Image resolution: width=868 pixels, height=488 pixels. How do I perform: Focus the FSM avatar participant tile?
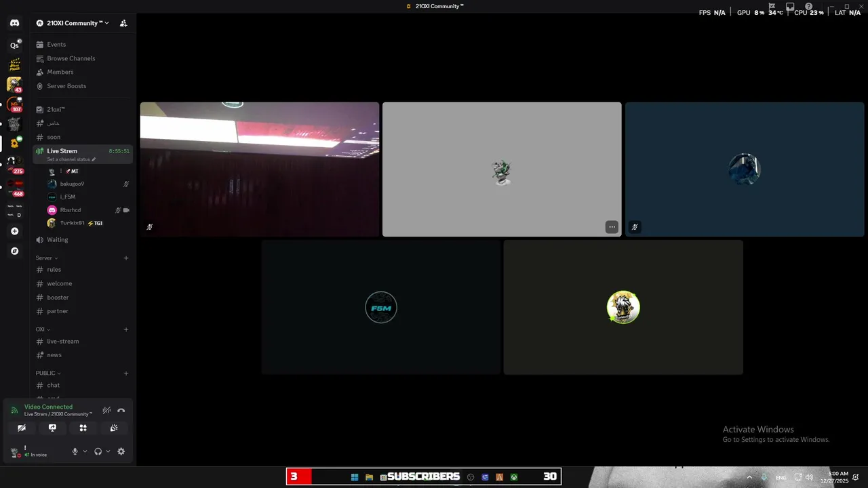pyautogui.click(x=381, y=307)
